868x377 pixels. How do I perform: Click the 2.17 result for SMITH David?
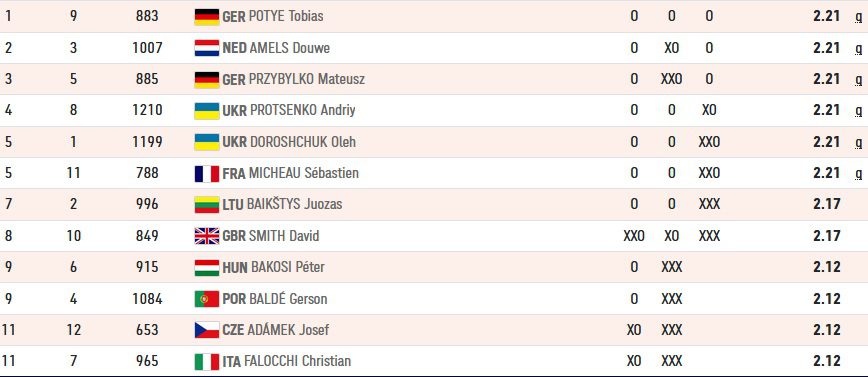[826, 236]
